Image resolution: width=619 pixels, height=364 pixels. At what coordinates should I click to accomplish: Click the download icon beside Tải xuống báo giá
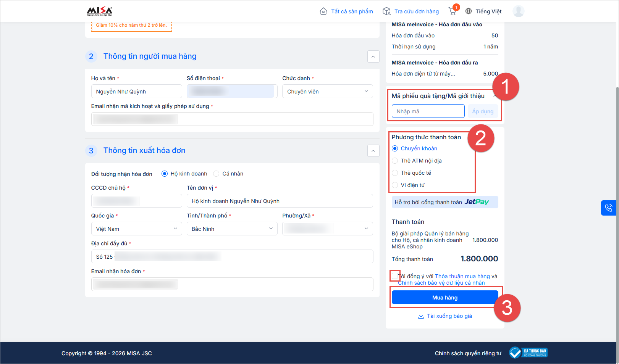[x=421, y=316]
